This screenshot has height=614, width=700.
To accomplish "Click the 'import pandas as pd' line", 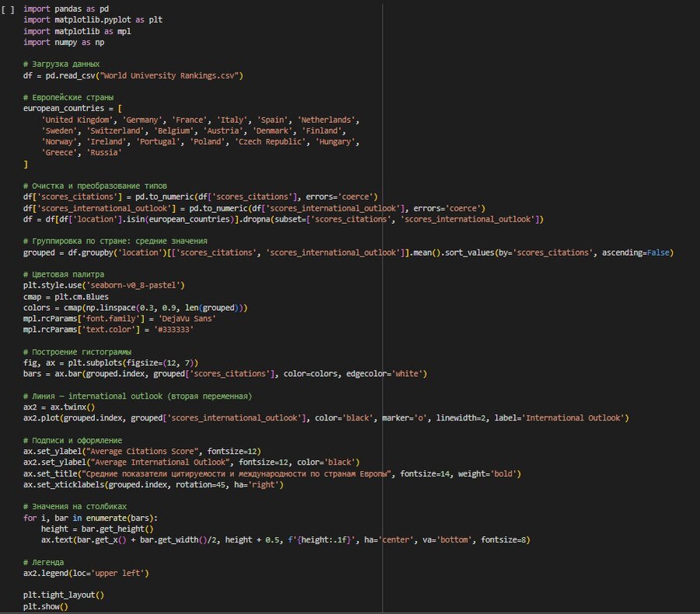I will click(66, 9).
